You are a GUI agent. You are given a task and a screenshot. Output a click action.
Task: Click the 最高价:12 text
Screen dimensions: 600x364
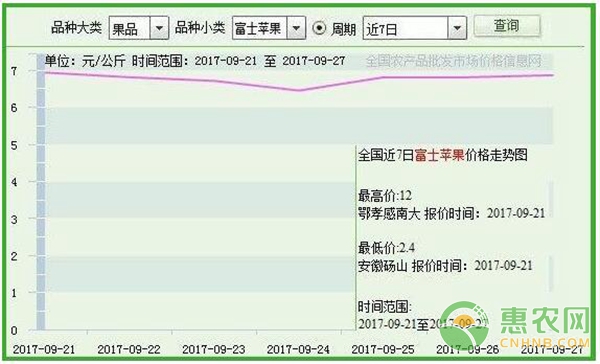click(x=385, y=196)
